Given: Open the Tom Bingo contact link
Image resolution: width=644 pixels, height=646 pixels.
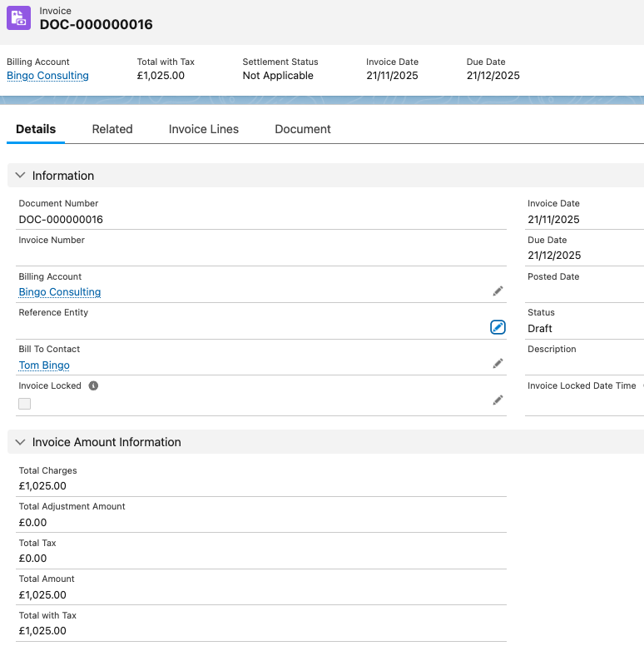Looking at the screenshot, I should [x=44, y=365].
